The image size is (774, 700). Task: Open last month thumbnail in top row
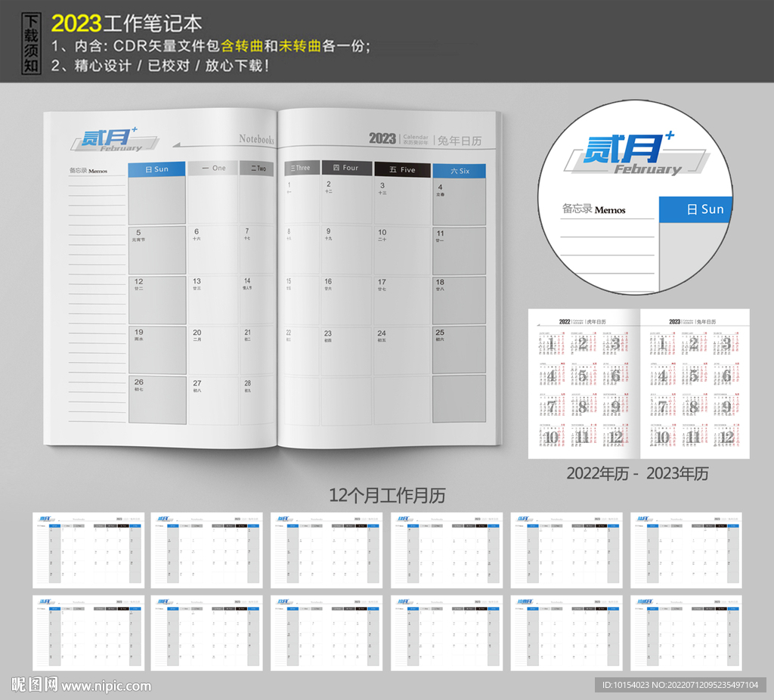tap(686, 550)
